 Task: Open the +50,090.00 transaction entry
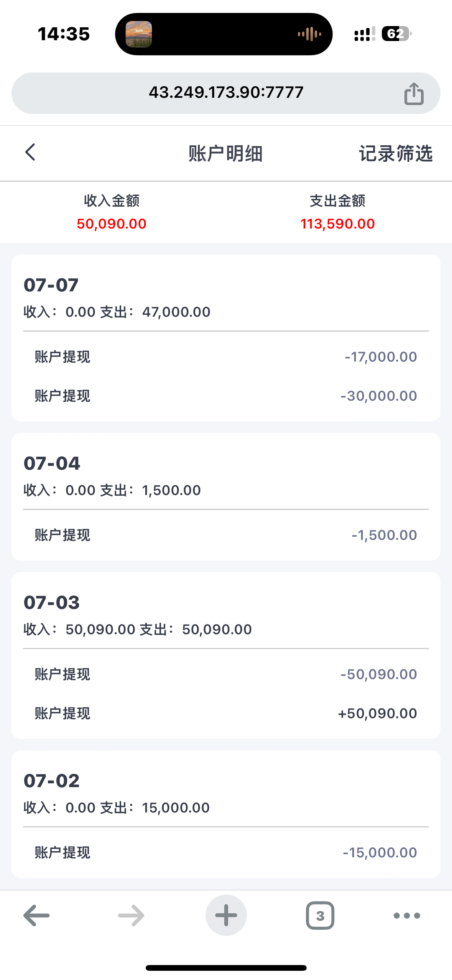pyautogui.click(x=226, y=714)
